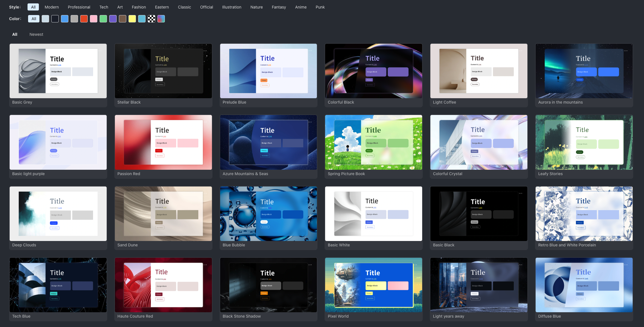The height and width of the screenshot is (327, 644).
Task: Choose the Pixel World theme thumbnail
Action: point(373,285)
